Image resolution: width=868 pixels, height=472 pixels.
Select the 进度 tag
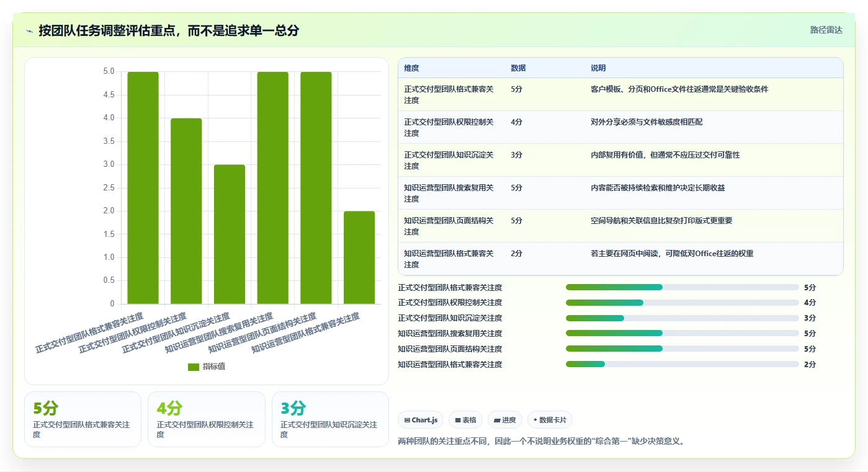505,420
